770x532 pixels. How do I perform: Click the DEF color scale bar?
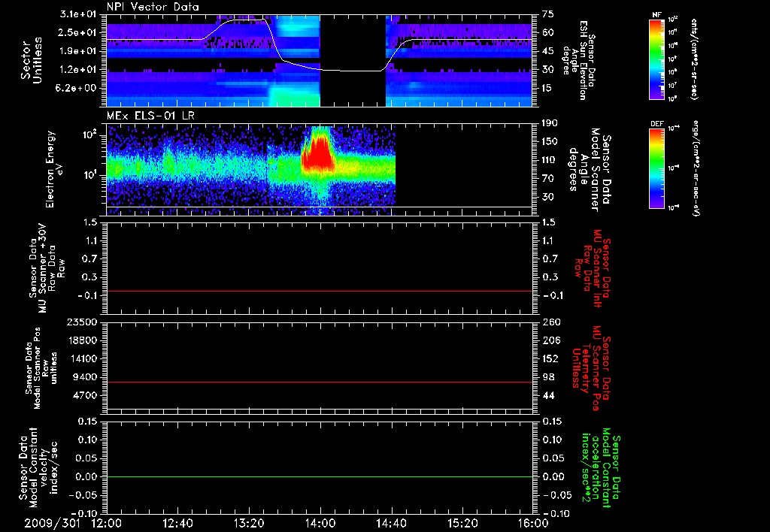pos(656,168)
